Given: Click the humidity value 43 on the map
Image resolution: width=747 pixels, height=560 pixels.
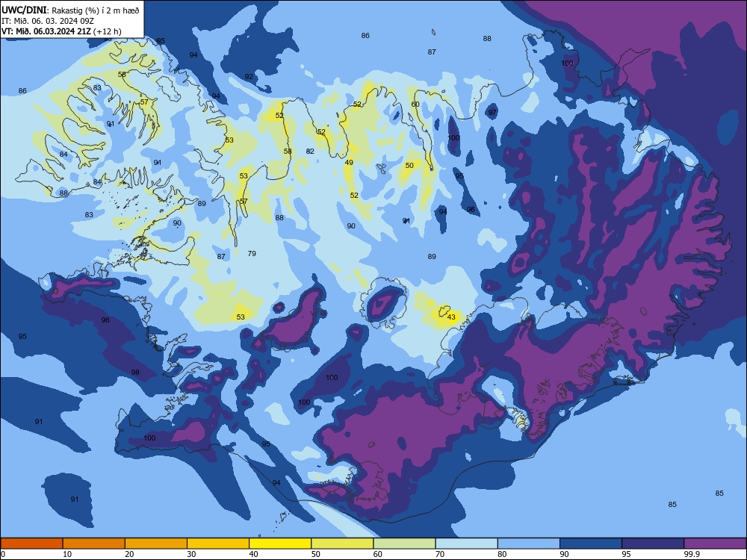Looking at the screenshot, I should [x=451, y=317].
